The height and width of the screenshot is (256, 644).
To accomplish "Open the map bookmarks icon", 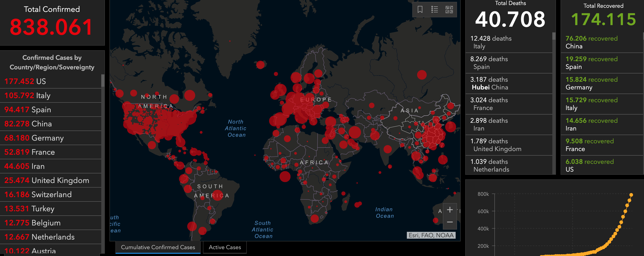I will click(420, 10).
